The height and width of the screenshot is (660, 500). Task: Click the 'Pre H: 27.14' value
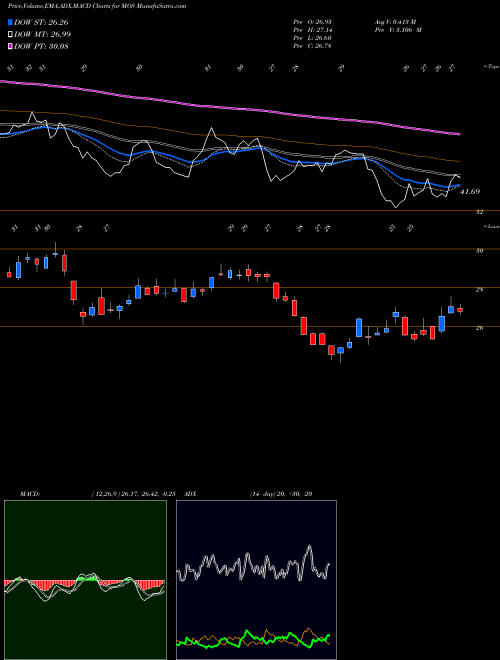point(313,30)
